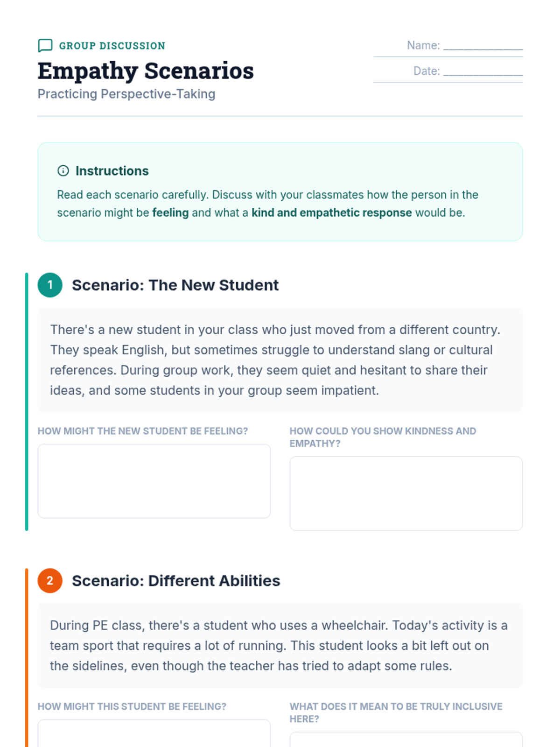This screenshot has width=560, height=747.
Task: Click the Scenario: Different Abilities heading
Action: pyautogui.click(x=176, y=581)
